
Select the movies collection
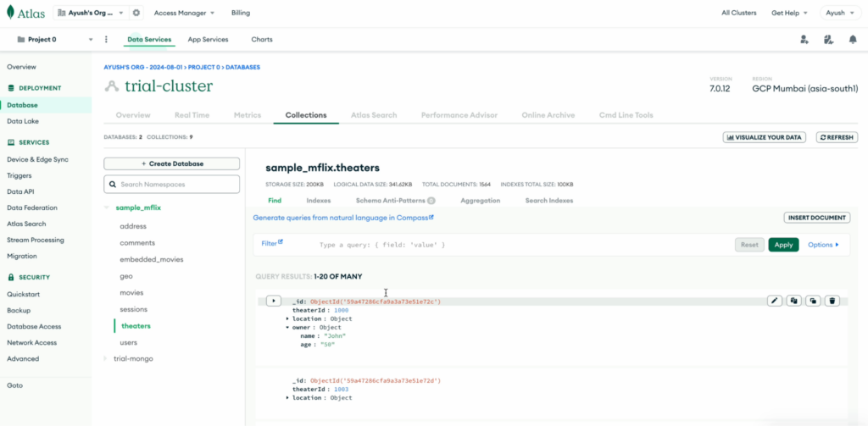(x=131, y=293)
